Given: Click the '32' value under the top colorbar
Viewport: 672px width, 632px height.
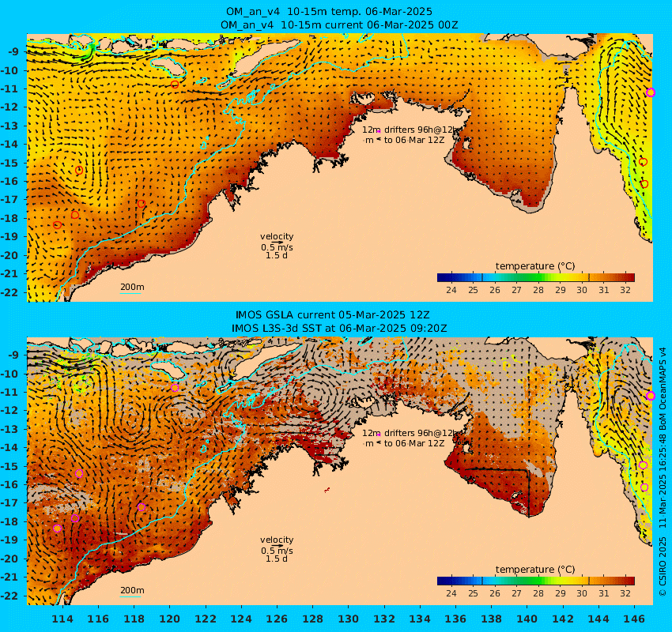Looking at the screenshot, I should pos(625,290).
